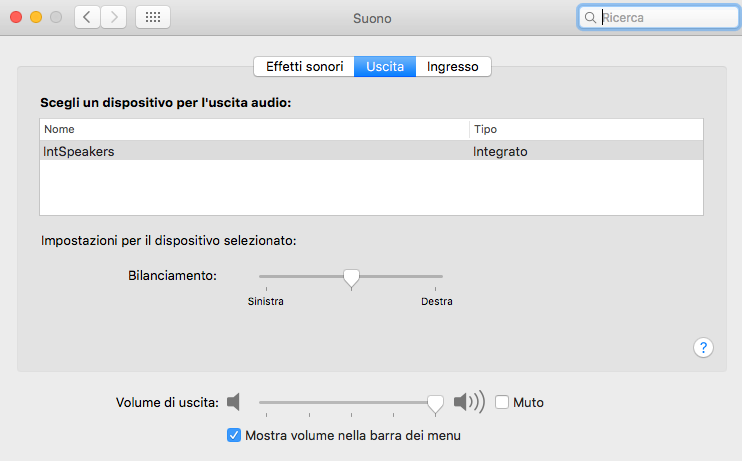Click the magnifying glass search icon

(x=591, y=18)
